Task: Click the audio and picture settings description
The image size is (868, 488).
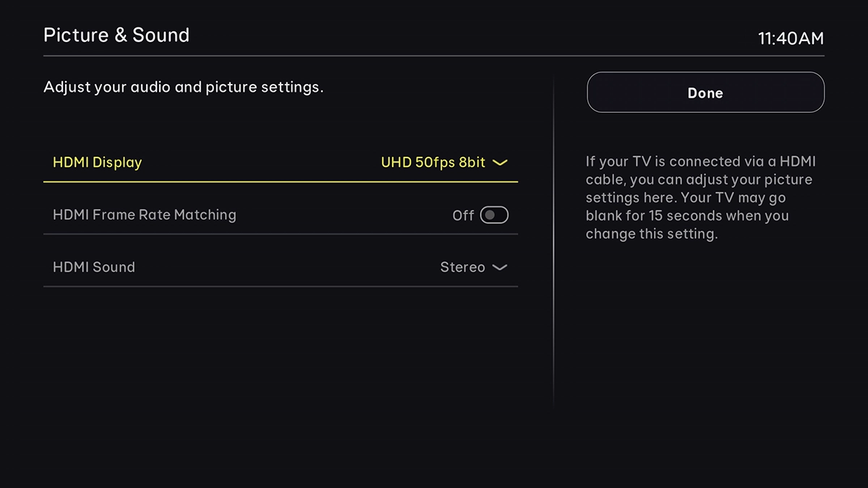Action: 184,87
